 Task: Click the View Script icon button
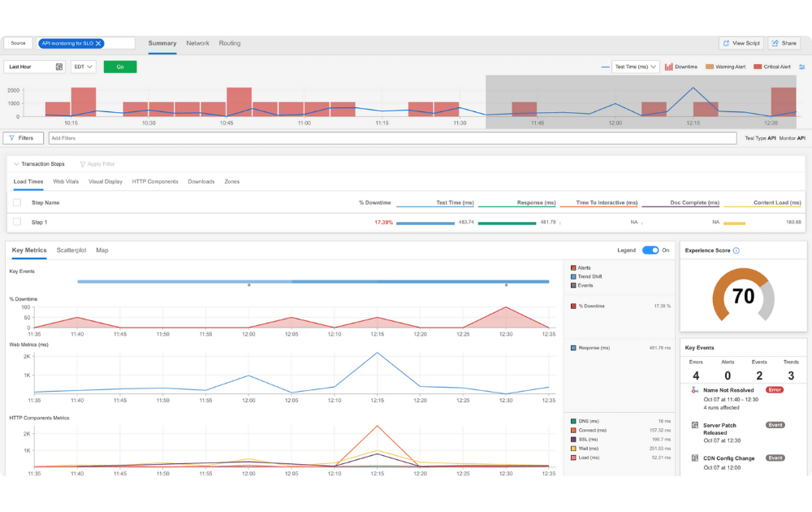click(726, 44)
